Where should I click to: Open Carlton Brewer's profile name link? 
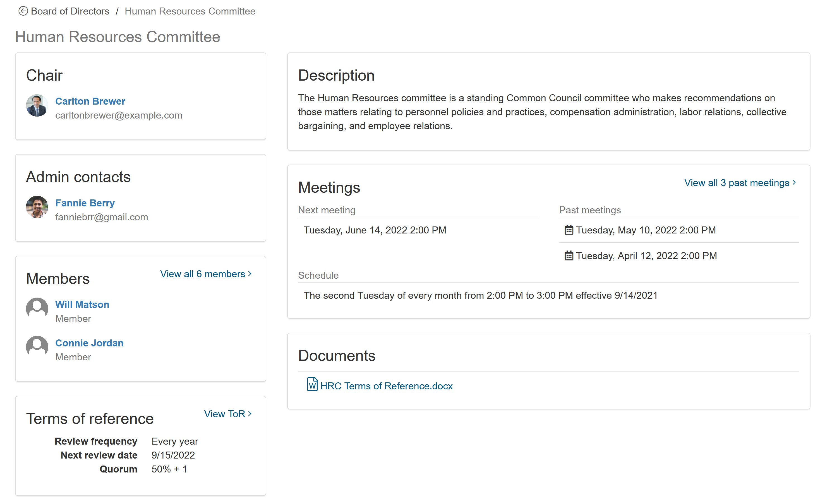(x=90, y=101)
